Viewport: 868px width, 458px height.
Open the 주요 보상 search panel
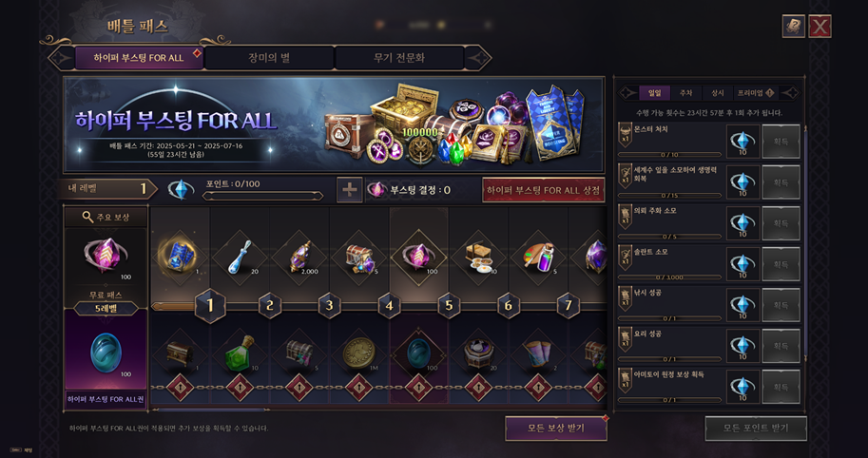coord(106,217)
